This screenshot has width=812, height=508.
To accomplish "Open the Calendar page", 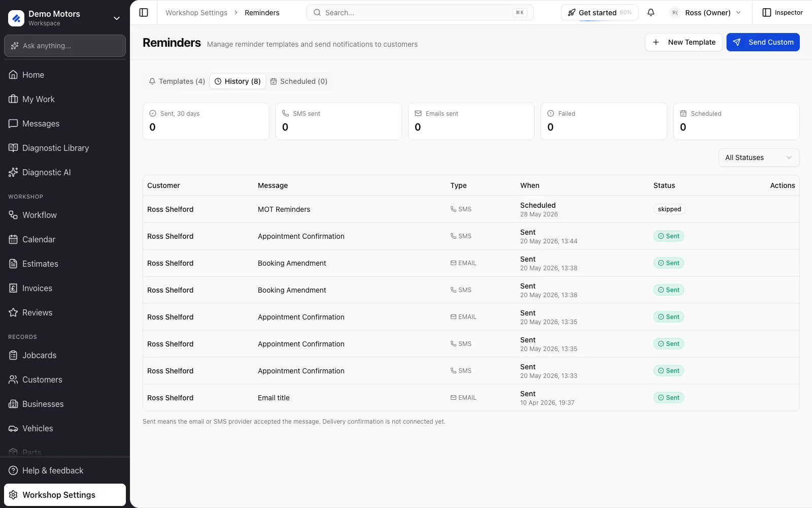I will 65,239.
